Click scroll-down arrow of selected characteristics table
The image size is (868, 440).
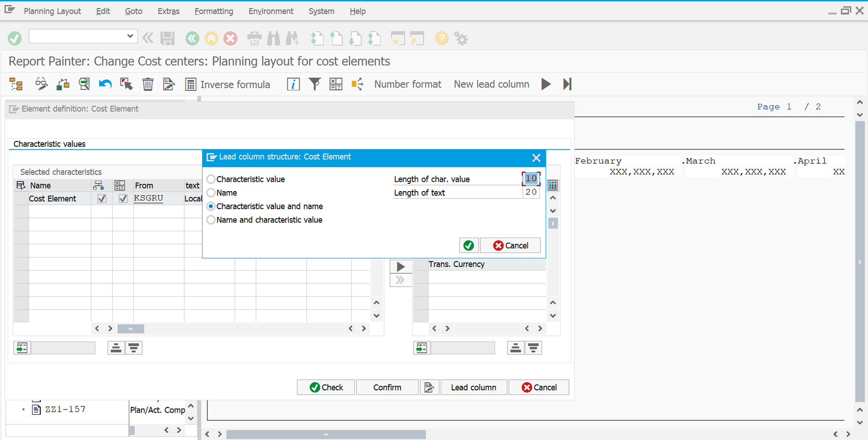[377, 316]
